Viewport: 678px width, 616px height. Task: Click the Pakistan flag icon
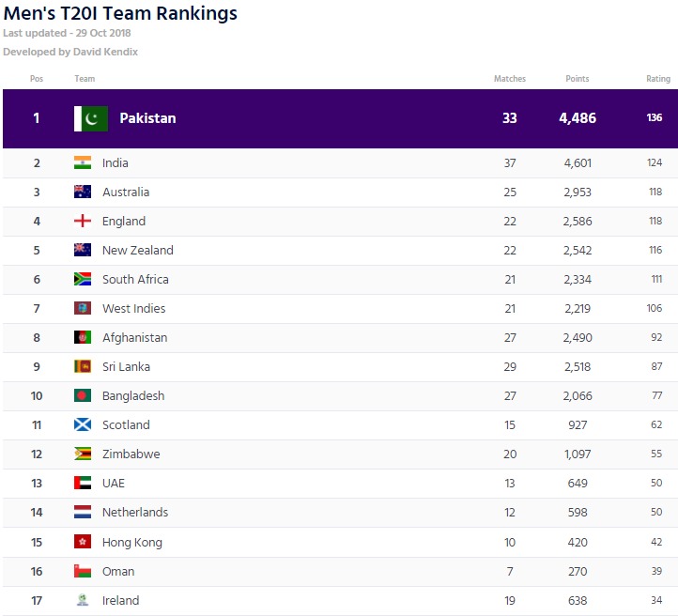tap(91, 118)
